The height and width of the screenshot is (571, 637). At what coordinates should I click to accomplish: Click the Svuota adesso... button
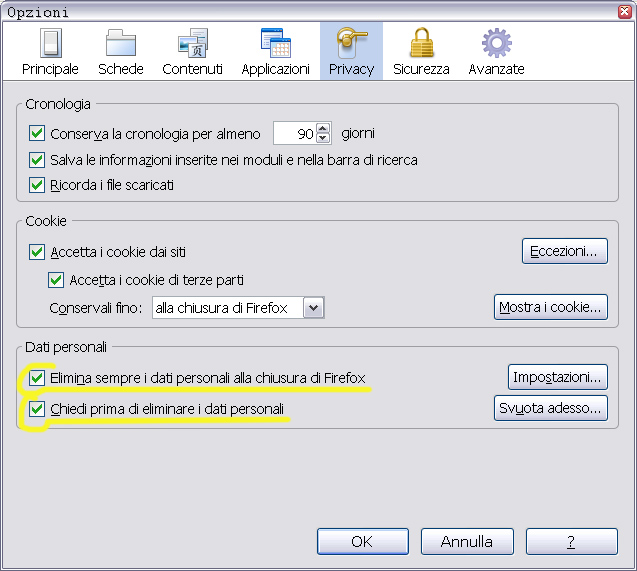(551, 408)
